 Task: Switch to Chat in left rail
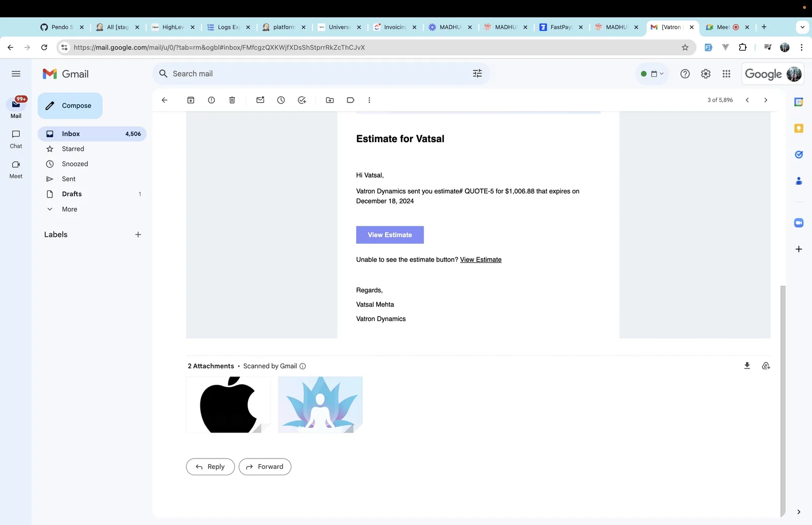pyautogui.click(x=16, y=139)
